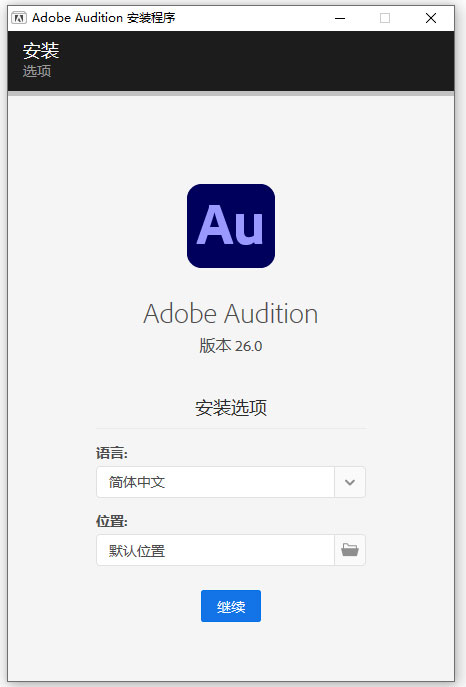Click the disabled maximize window button
Image resolution: width=466 pixels, height=687 pixels.
point(385,18)
